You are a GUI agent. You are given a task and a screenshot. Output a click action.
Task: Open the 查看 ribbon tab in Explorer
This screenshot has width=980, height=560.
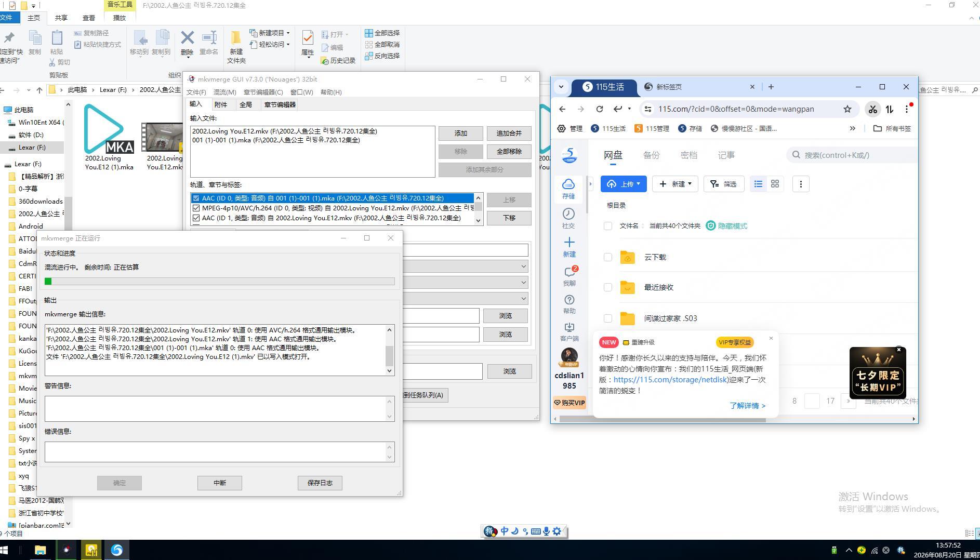89,18
